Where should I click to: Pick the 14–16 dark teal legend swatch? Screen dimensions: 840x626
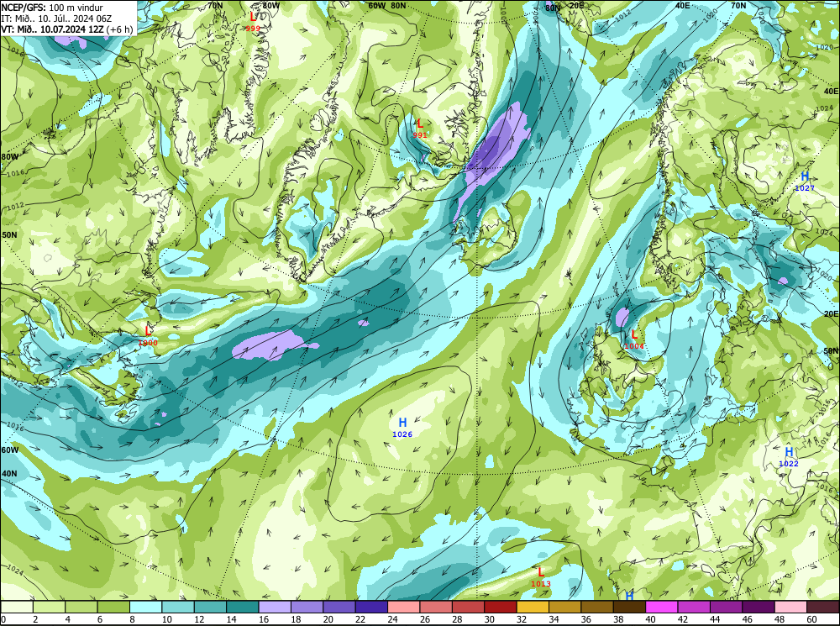coord(243,607)
